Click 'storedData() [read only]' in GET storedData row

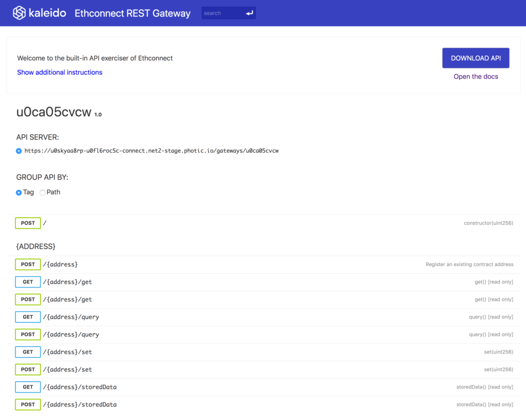(485, 387)
